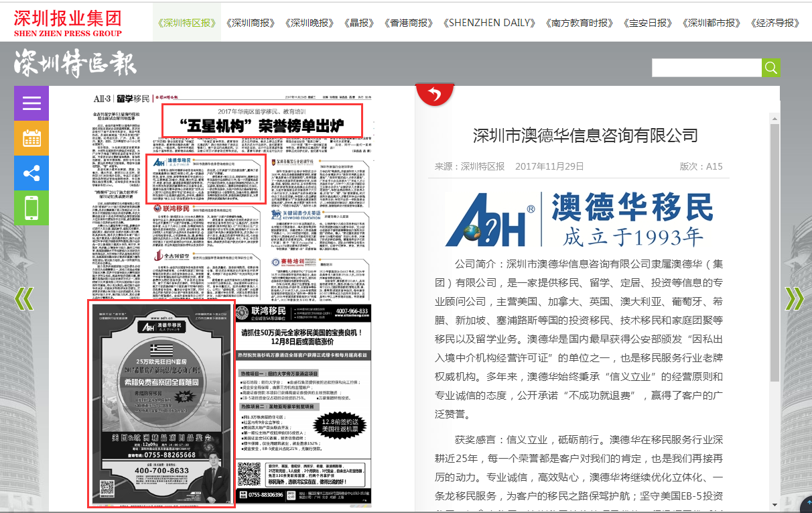Open the 《香港商报》 tab

408,22
